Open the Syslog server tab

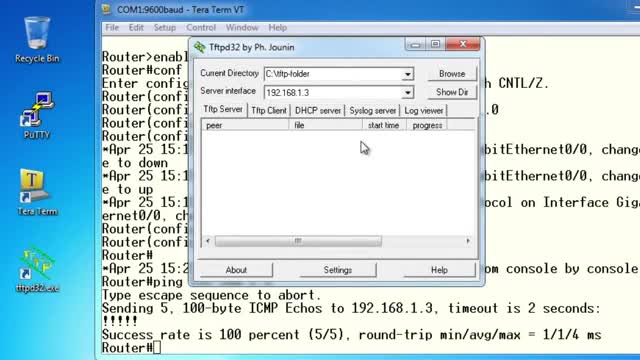click(372, 111)
